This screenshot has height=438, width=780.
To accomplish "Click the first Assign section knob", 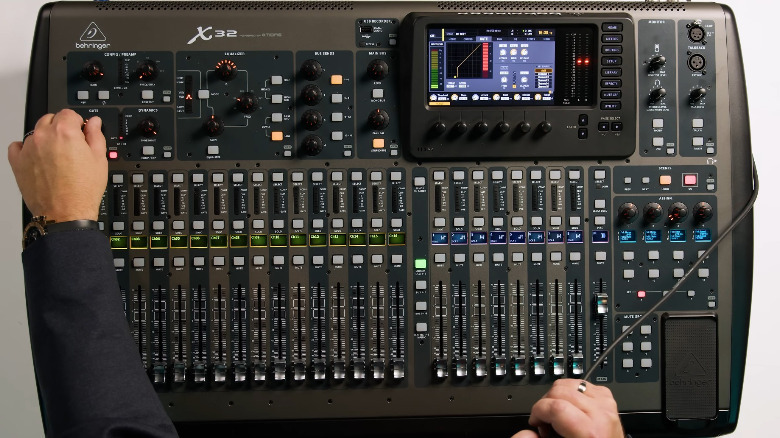I will pyautogui.click(x=627, y=213).
